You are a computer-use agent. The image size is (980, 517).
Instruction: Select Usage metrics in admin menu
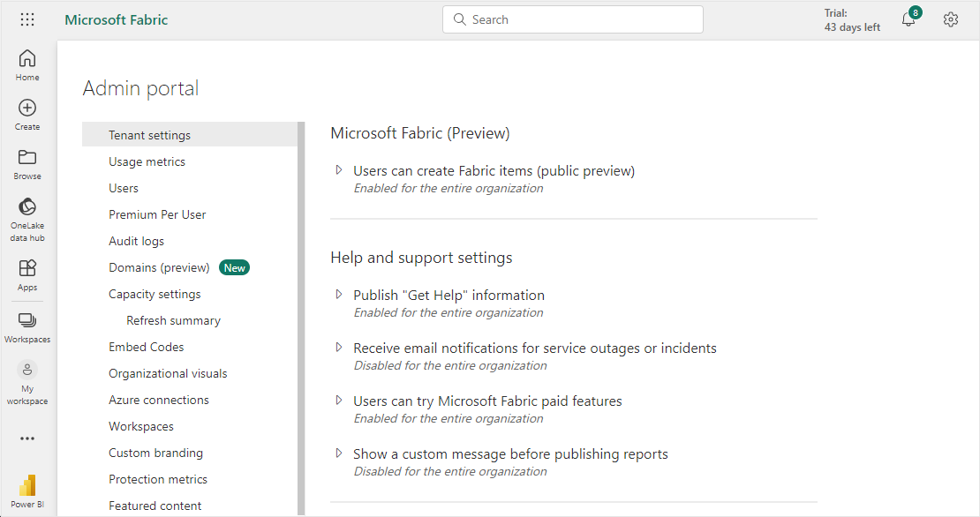point(147,161)
